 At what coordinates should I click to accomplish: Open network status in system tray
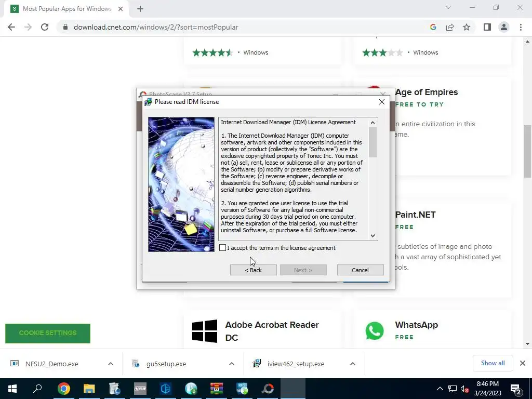click(x=453, y=389)
